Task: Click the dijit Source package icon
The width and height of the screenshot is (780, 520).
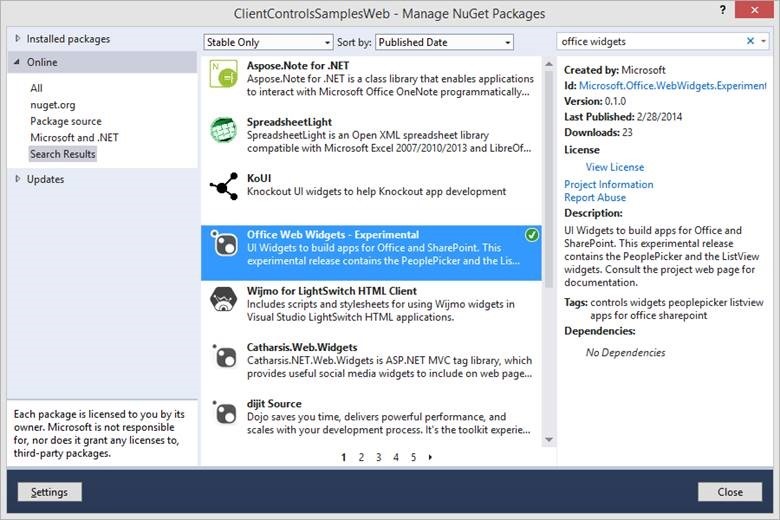Action: (x=222, y=412)
